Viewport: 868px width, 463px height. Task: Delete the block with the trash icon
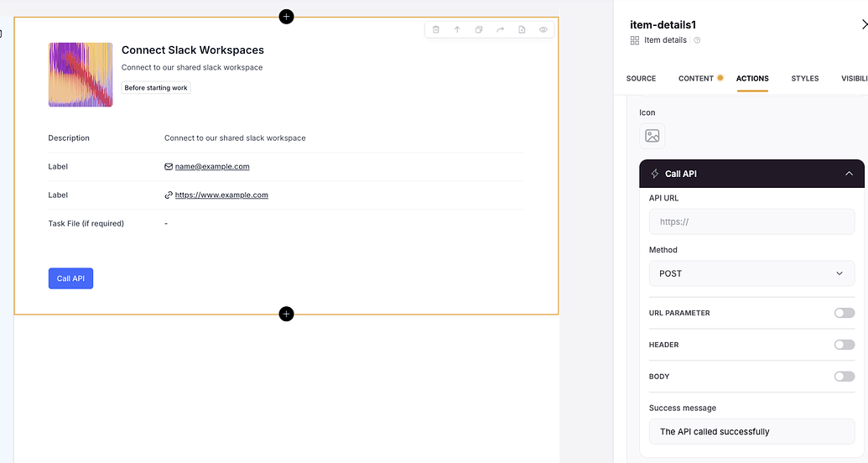tap(435, 30)
